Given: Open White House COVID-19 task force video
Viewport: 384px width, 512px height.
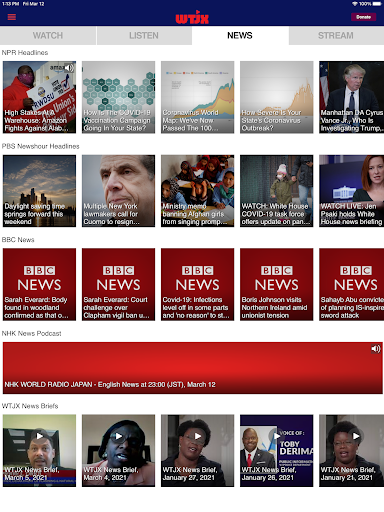Looking at the screenshot, I should pyautogui.click(x=276, y=191).
